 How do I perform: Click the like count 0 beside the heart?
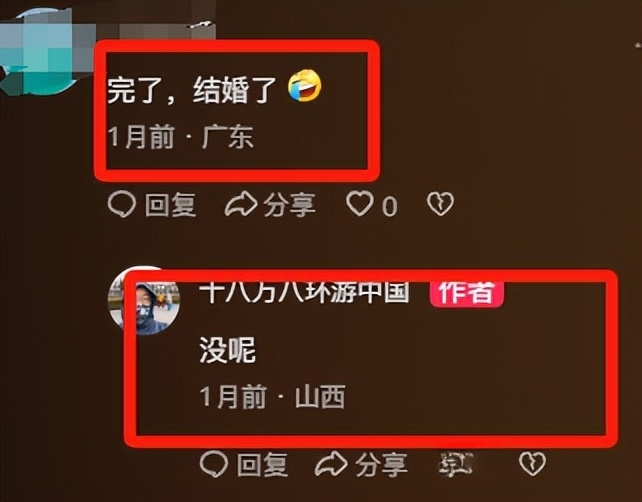(389, 206)
